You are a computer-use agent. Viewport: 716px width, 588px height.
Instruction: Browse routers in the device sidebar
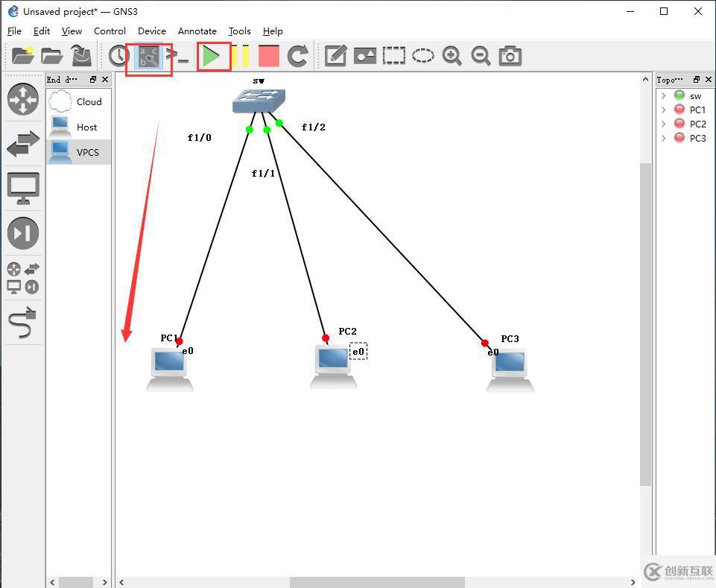23,99
